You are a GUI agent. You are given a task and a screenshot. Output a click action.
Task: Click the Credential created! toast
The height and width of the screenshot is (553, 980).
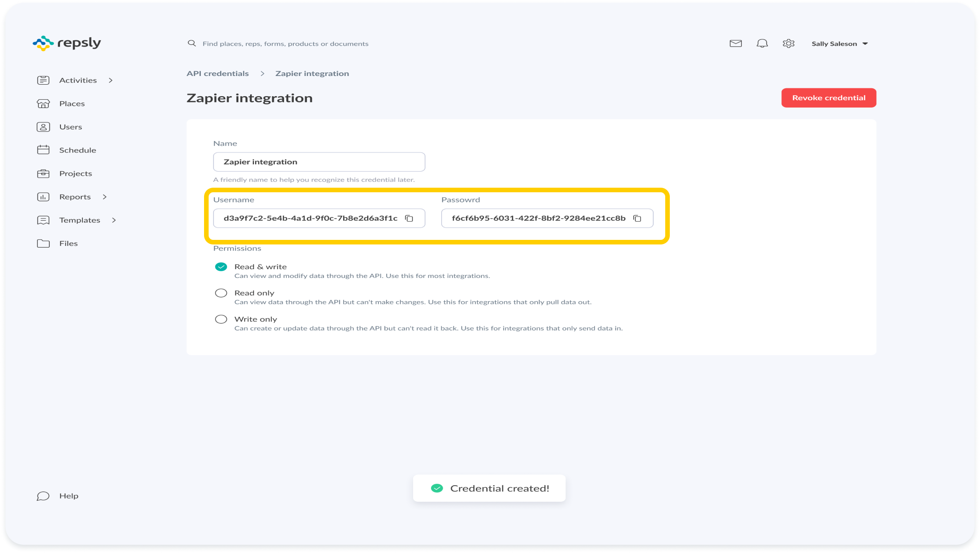489,488
